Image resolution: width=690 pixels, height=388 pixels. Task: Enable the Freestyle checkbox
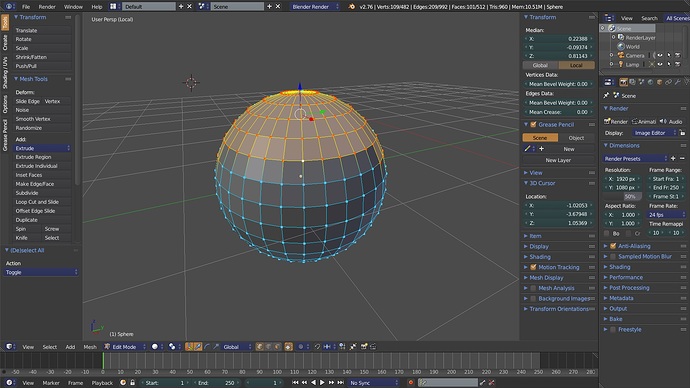click(613, 329)
